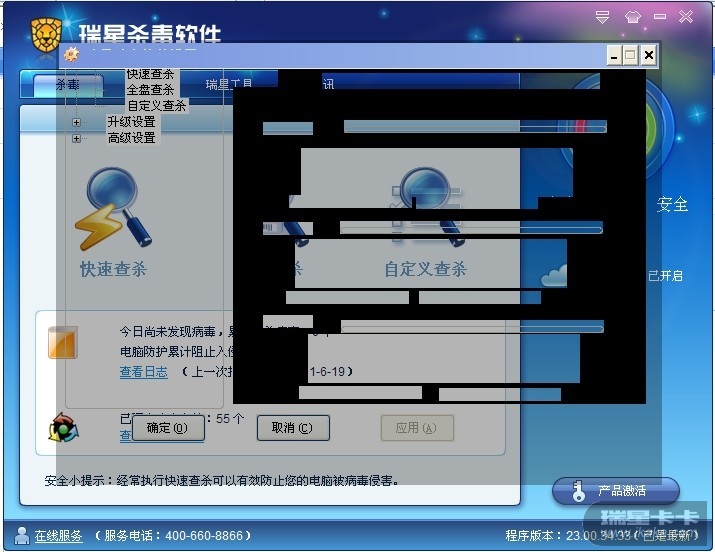Image resolution: width=715 pixels, height=552 pixels.
Task: Click the 取消(C) button
Action: click(293, 428)
